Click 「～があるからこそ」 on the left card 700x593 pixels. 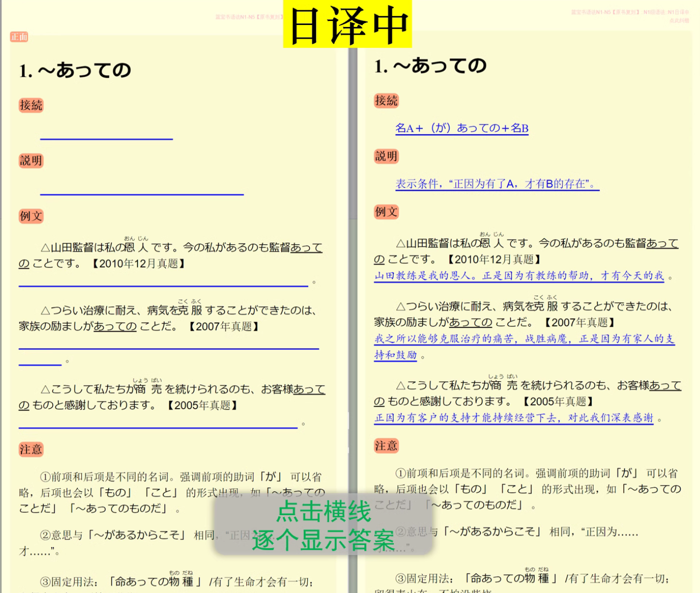click(x=137, y=535)
